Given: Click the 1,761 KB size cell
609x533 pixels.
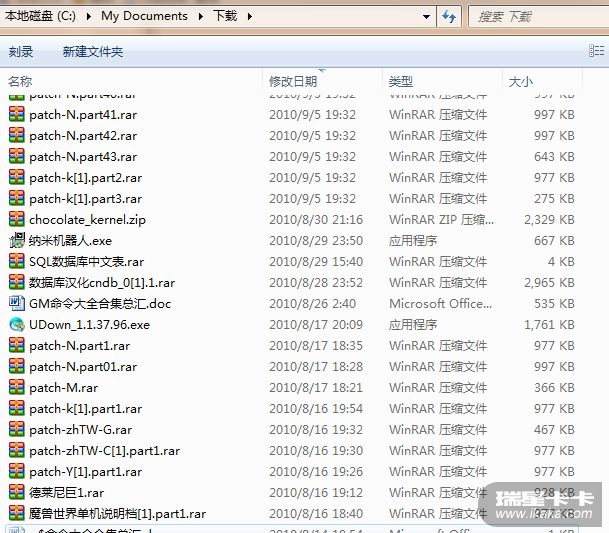Looking at the screenshot, I should point(549,325).
